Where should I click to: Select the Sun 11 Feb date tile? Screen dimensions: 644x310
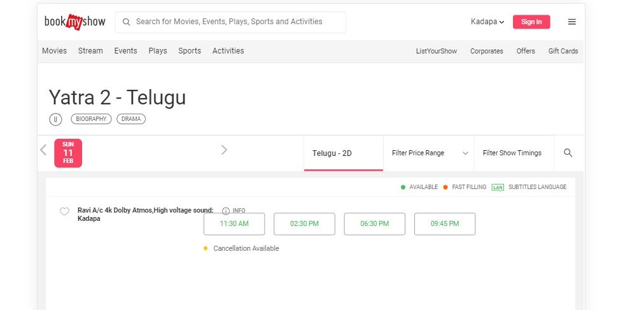pos(68,153)
